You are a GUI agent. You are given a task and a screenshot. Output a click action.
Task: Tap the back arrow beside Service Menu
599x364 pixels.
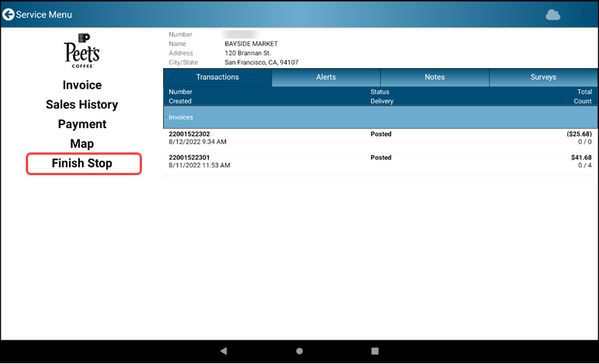point(8,14)
